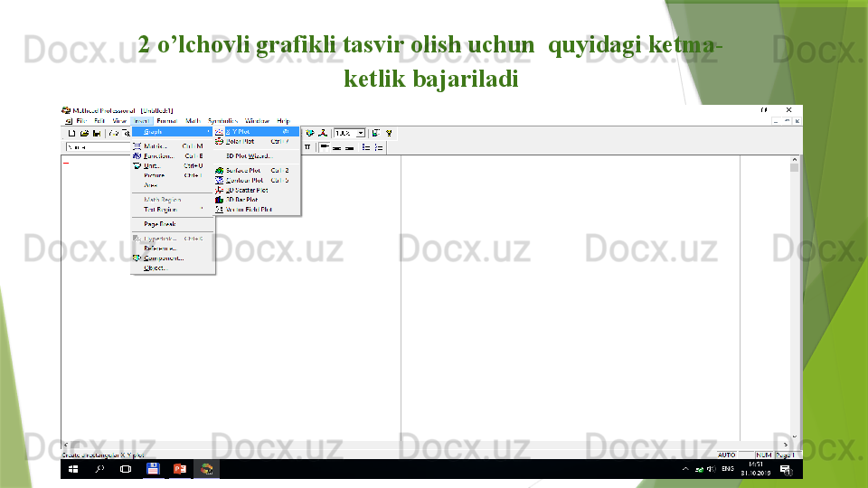Screen dimensions: 868x488
Task: Click the Surface Plot icon entry
Action: click(242, 170)
